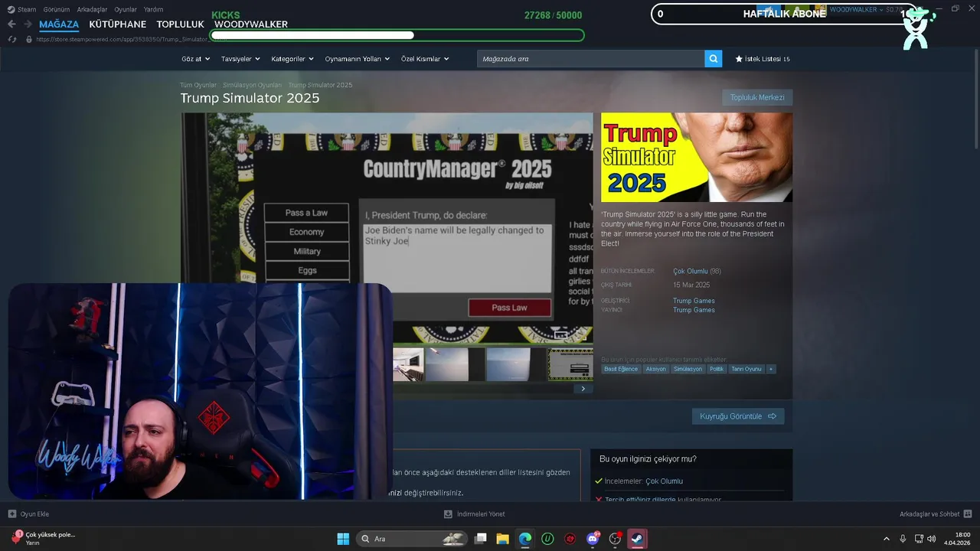This screenshot has height=551, width=980.
Task: Click the Mağazada ara search field
Action: click(590, 59)
